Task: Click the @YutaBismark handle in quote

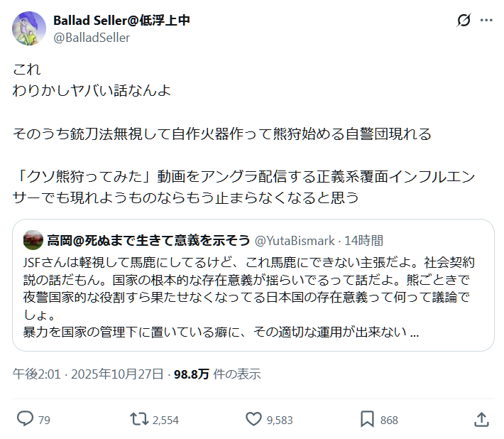Action: coord(295,241)
